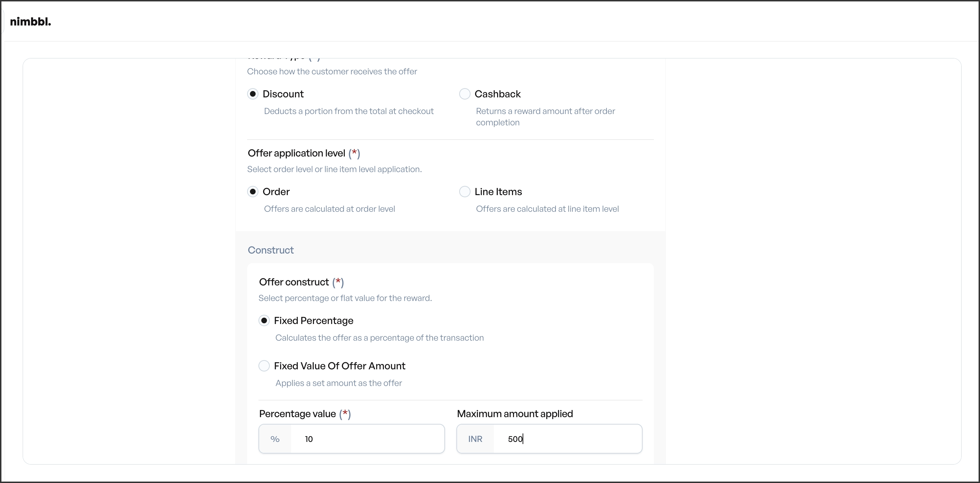Click the asterisk beside Percentage value
This screenshot has width=980, height=483.
[x=345, y=414]
